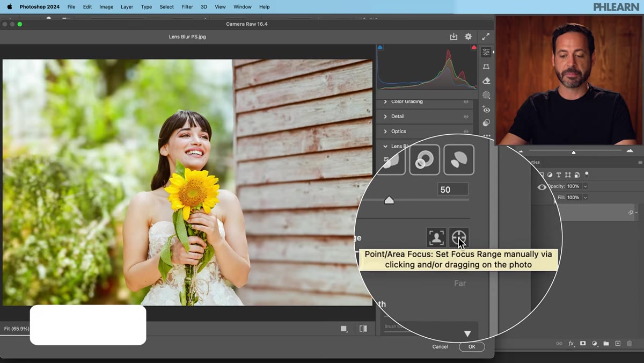Click the Blur Amount slider handle

(x=389, y=200)
